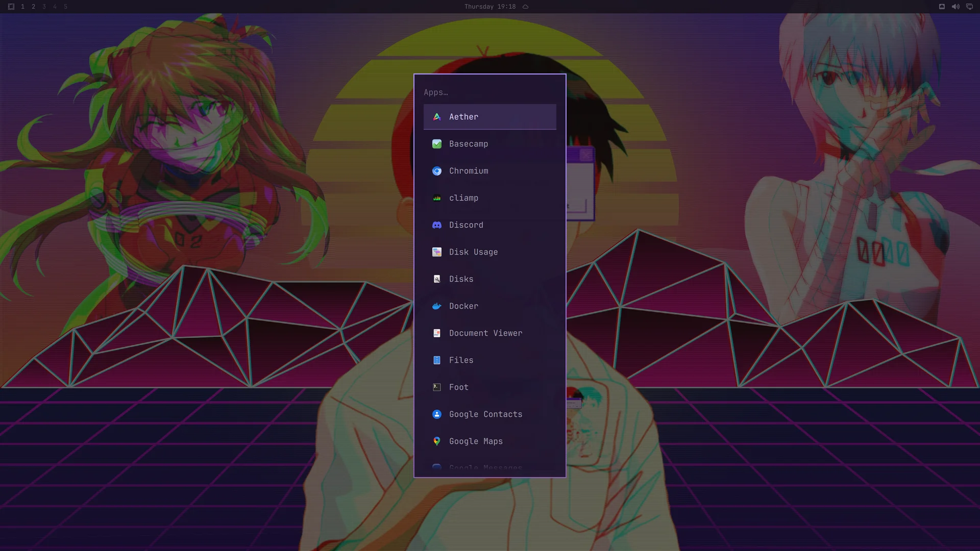Image resolution: width=980 pixels, height=551 pixels.
Task: Select the Disks entry
Action: pos(490,279)
